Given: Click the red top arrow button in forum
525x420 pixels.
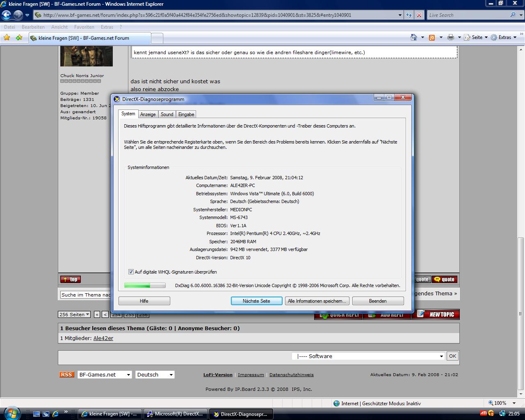Looking at the screenshot, I should tap(71, 279).
